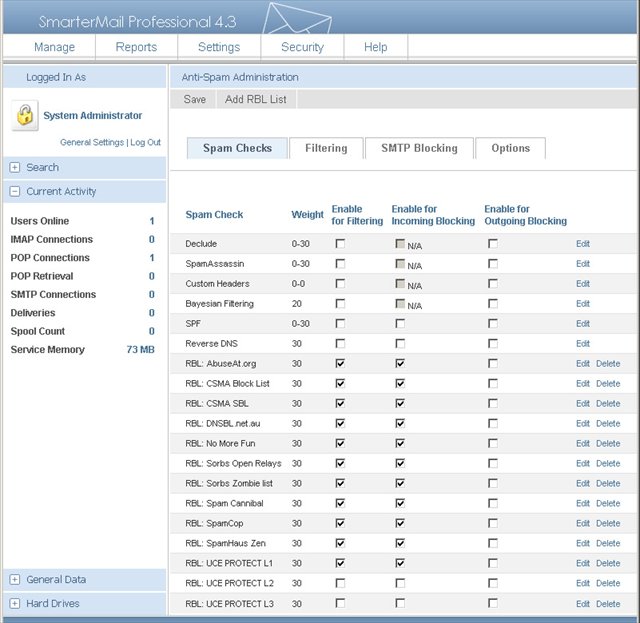Viewport: 640px width, 623px height.
Task: Expand the General Data section
Action: 15,580
